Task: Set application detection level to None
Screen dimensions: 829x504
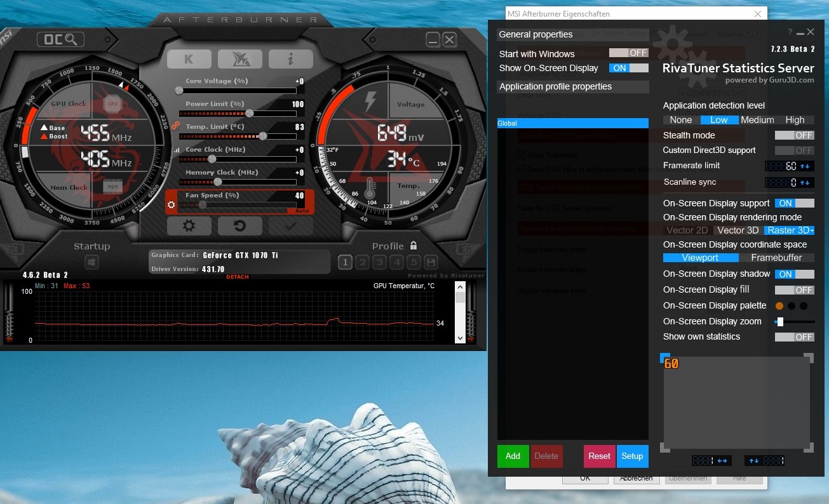Action: 681,120
